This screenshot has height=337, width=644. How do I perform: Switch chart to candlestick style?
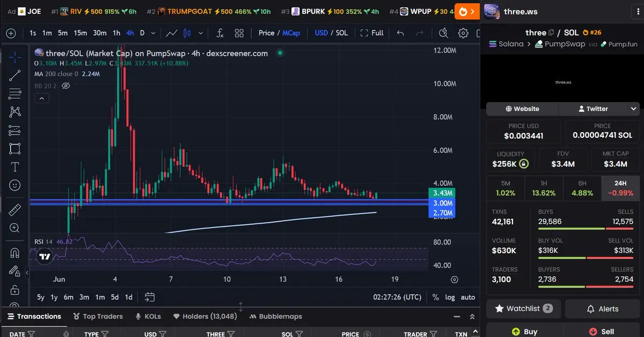pyautogui.click(x=186, y=33)
